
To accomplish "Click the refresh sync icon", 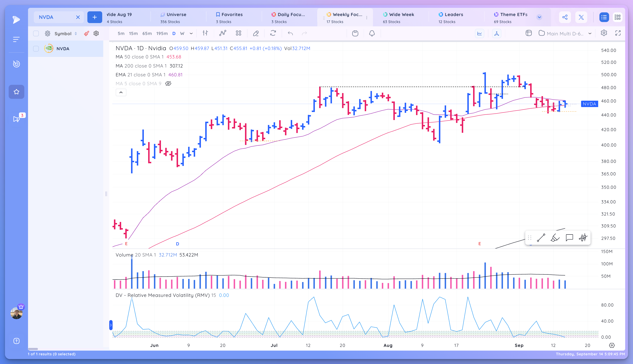I will coord(273,33).
